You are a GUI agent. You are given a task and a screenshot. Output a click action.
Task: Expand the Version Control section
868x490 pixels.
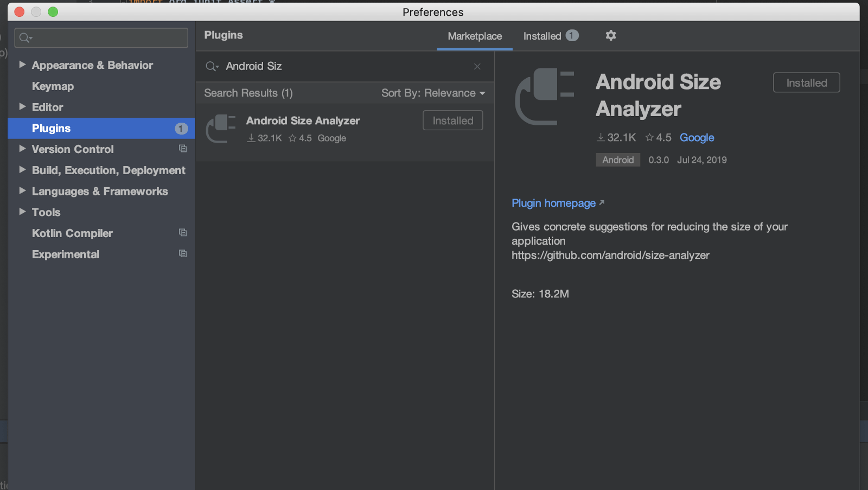pyautogui.click(x=22, y=149)
